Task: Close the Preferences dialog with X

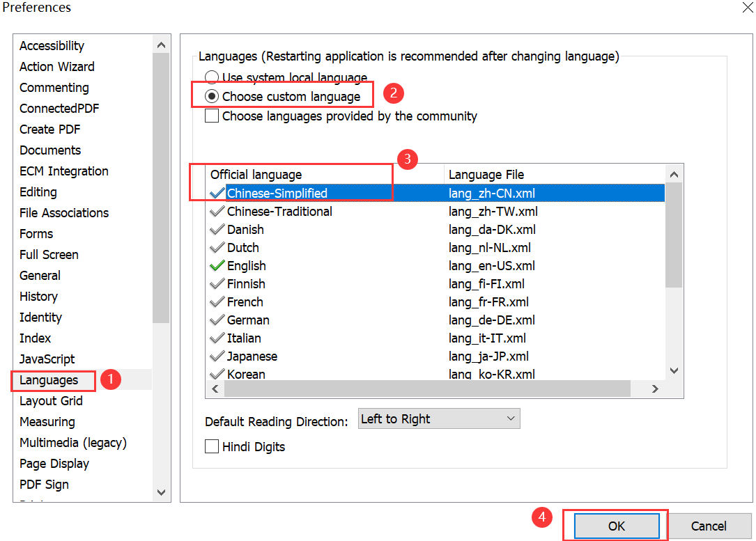Action: (x=748, y=7)
